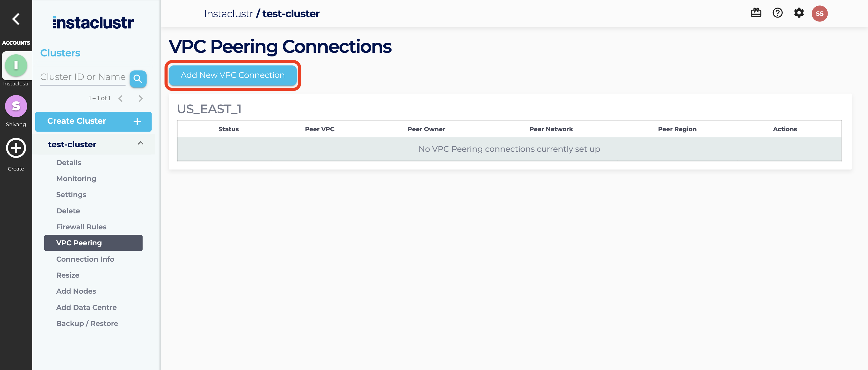The height and width of the screenshot is (370, 868).
Task: Open the gift box announcements icon
Action: [756, 13]
